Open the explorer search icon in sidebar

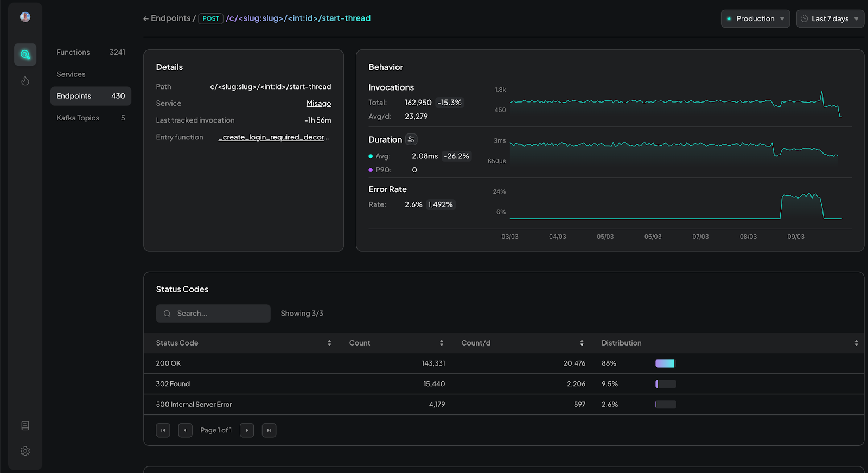(x=25, y=54)
